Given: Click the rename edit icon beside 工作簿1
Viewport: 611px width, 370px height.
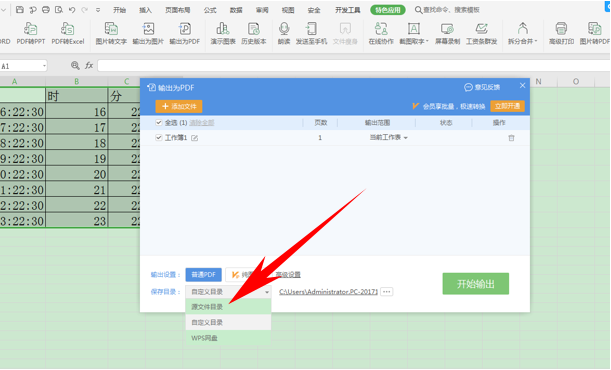Looking at the screenshot, I should [x=194, y=138].
